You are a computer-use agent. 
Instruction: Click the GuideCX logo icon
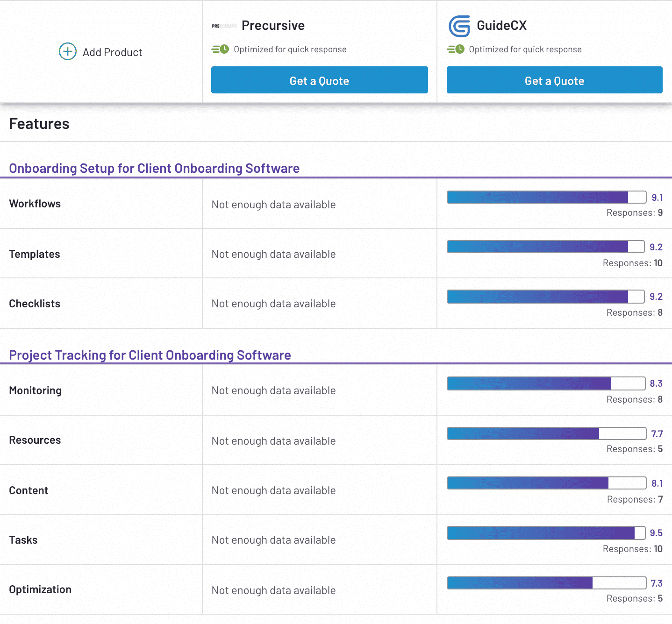pyautogui.click(x=459, y=26)
